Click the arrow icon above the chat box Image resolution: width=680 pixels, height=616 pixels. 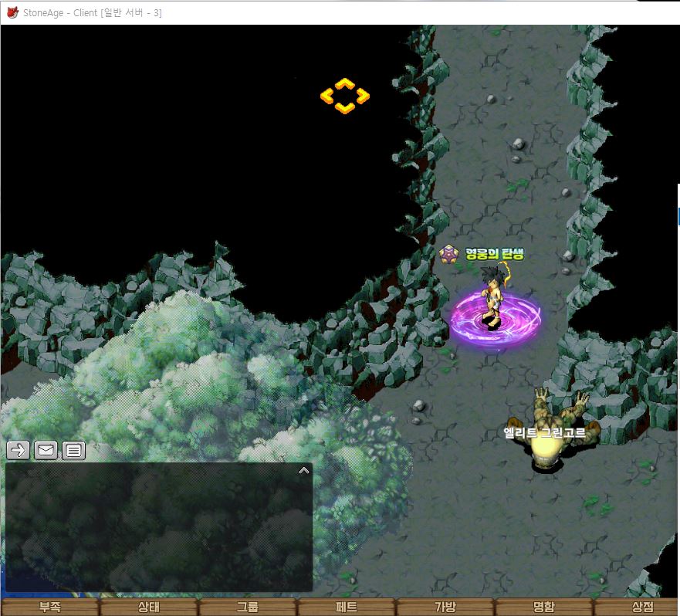click(18, 450)
